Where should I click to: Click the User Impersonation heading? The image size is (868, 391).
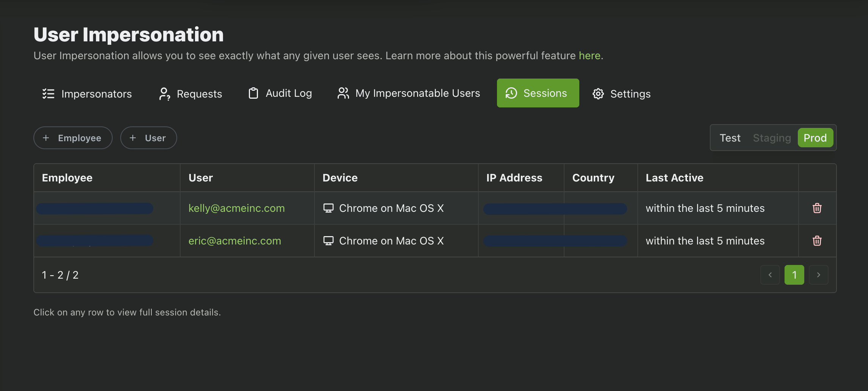[129, 35]
